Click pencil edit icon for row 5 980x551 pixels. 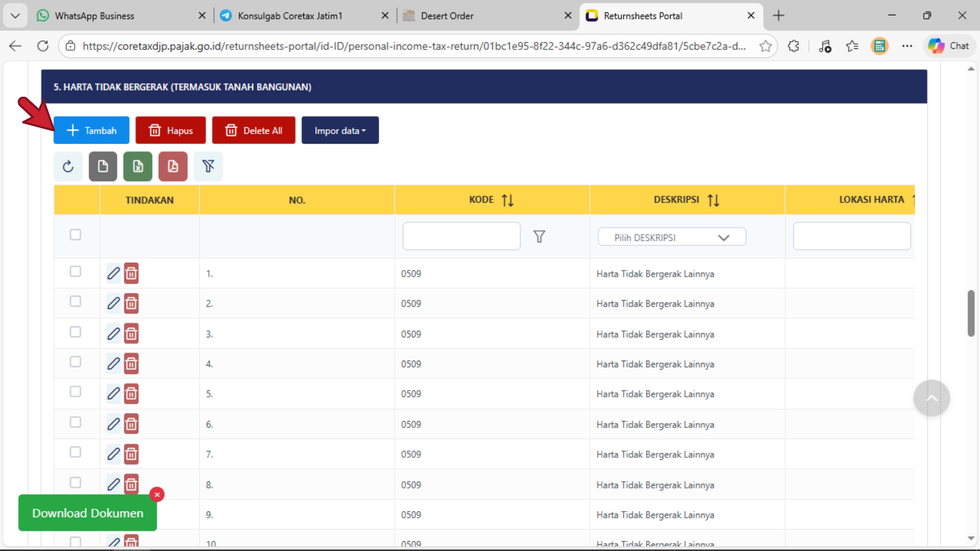(x=113, y=394)
